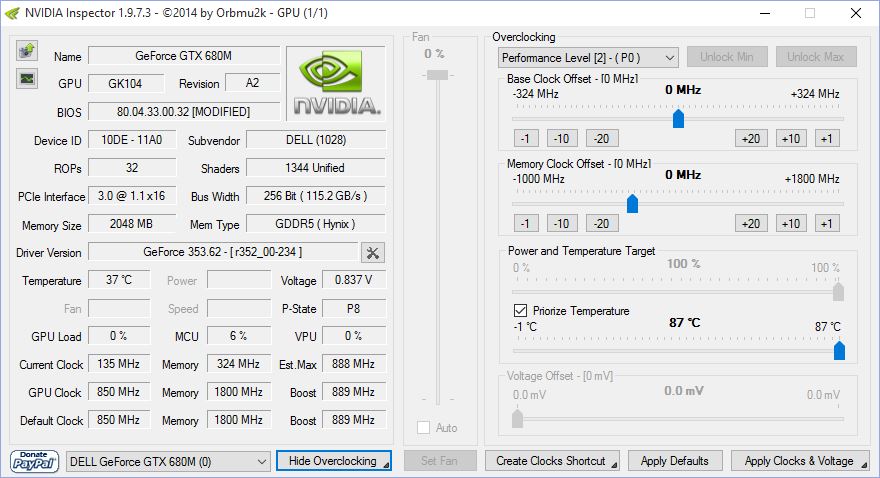Click the 2048 MB memory size value
Image resolution: width=880 pixels, height=478 pixels.
(132, 224)
